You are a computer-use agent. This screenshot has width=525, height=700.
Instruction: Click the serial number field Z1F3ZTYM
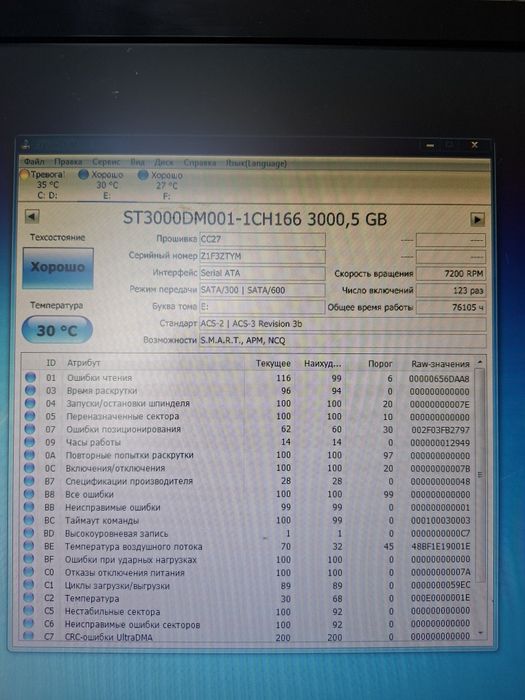262,256
